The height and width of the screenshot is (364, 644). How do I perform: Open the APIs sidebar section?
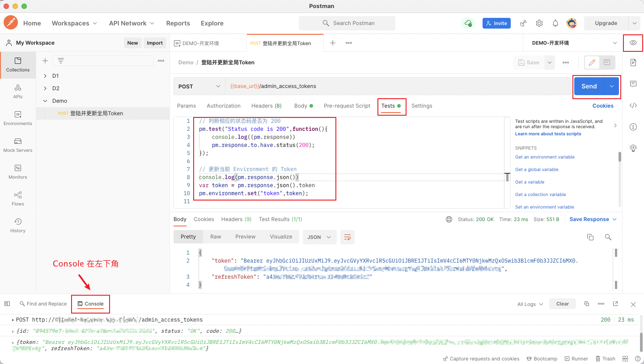coord(18,92)
